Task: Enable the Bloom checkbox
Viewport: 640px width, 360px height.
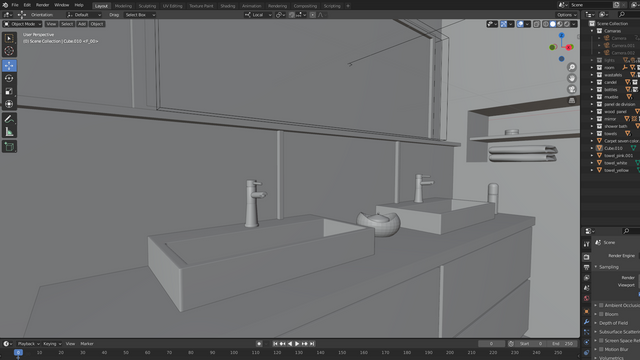Action: tap(601, 314)
